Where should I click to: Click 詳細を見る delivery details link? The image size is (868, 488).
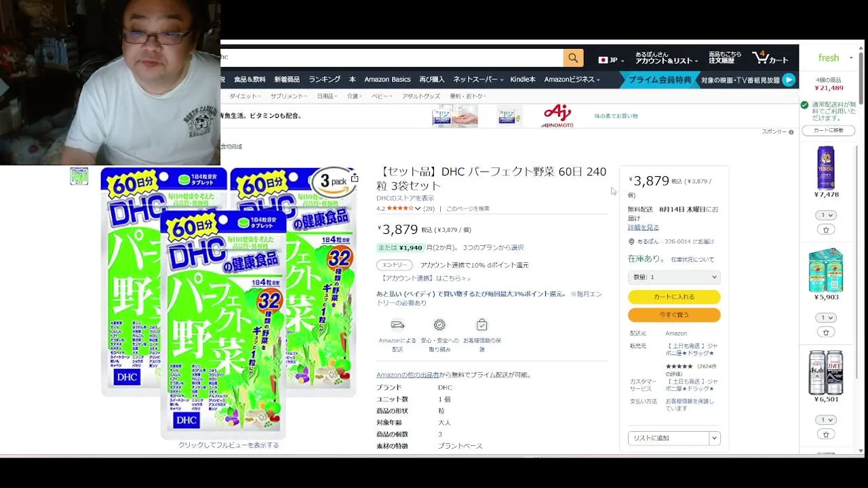[x=643, y=228]
